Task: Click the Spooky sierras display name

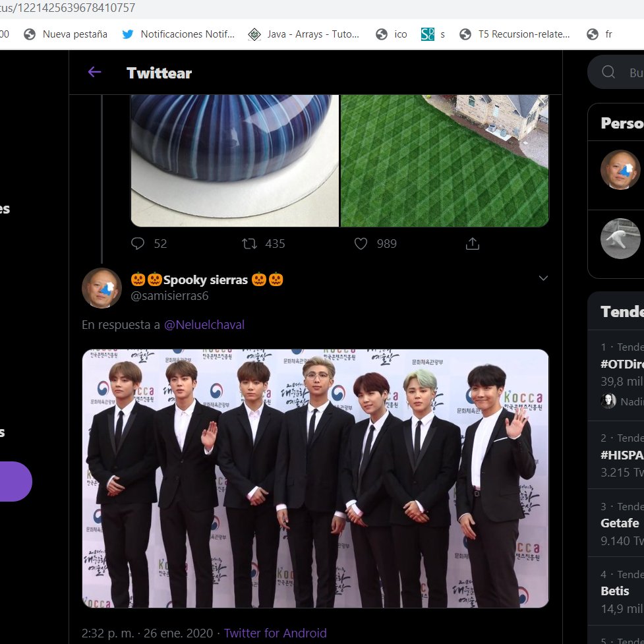Action: 206,279
